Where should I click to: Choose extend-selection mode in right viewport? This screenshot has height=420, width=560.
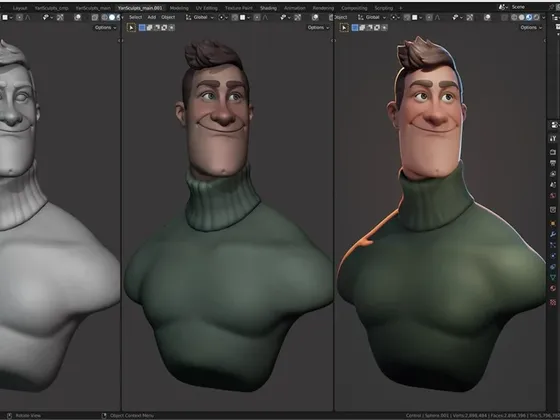point(362,28)
